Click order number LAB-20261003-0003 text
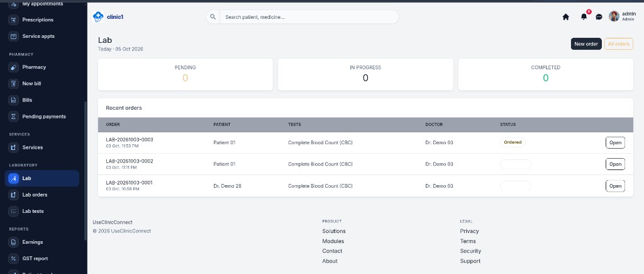This screenshot has width=644, height=274. [x=130, y=139]
